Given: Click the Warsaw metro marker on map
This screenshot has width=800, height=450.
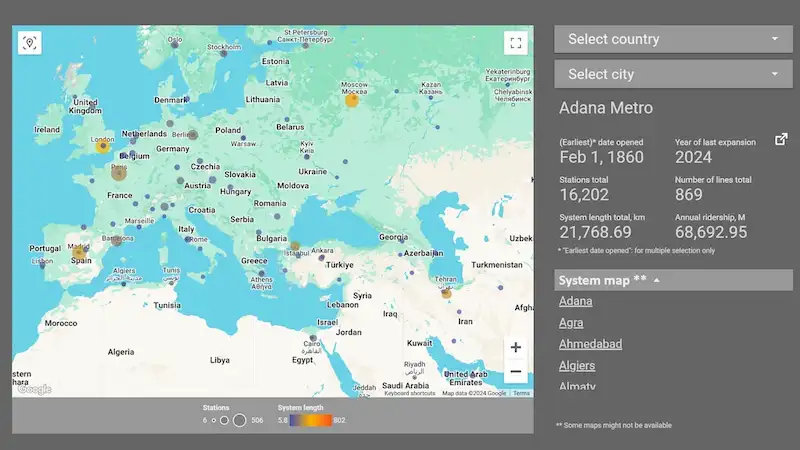Looking at the screenshot, I should 243,138.
